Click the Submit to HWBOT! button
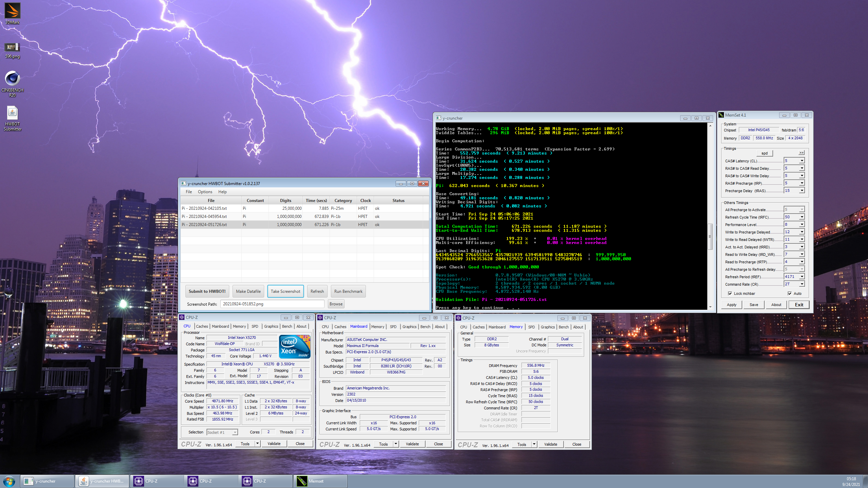The height and width of the screenshot is (488, 868). (x=207, y=291)
